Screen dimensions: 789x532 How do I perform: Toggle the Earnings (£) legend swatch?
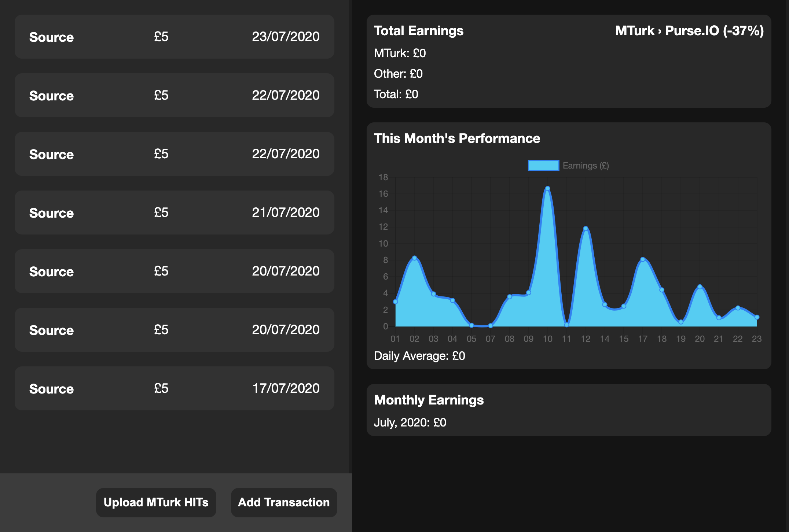click(543, 166)
